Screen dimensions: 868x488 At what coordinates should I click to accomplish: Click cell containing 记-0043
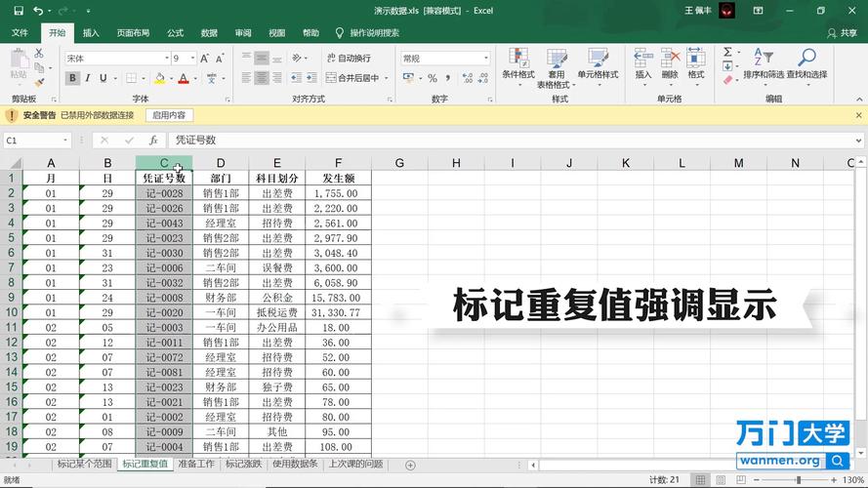tap(164, 223)
